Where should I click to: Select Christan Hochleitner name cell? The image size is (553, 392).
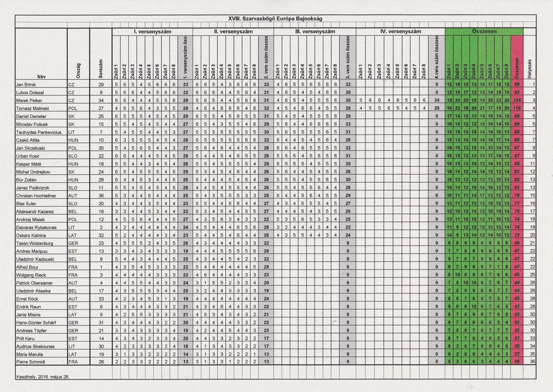[x=36, y=196]
